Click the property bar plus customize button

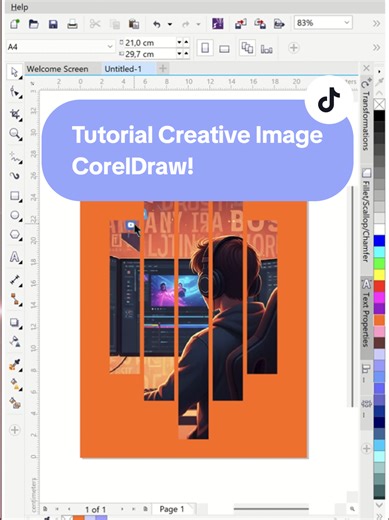pos(294,48)
